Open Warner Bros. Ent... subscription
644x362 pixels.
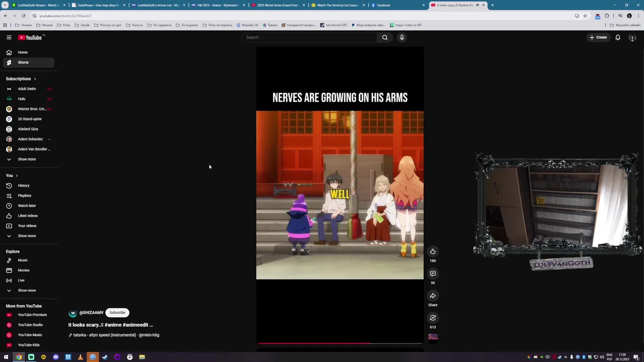point(28,109)
